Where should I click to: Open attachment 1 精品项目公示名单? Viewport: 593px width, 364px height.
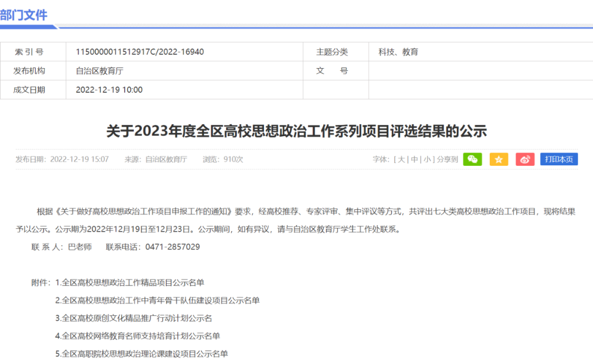130,283
